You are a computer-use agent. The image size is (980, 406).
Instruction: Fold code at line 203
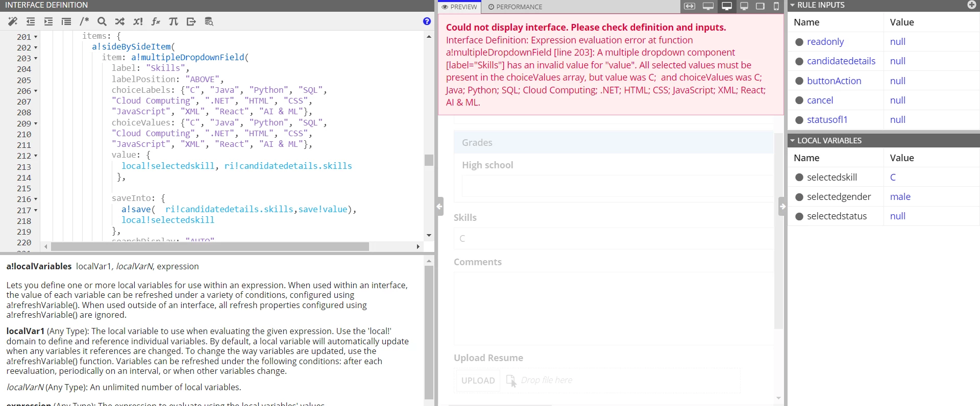coord(36,59)
